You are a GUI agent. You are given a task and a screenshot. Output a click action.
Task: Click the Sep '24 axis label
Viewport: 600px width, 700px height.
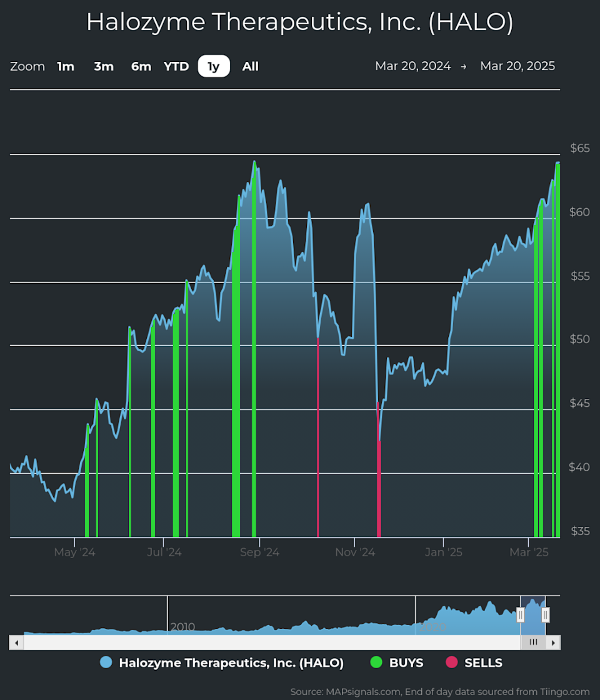[259, 552]
